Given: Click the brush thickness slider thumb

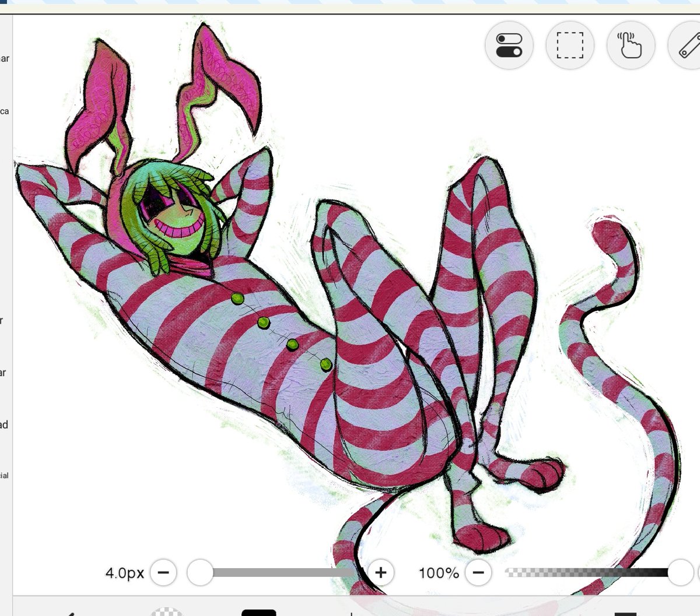Looking at the screenshot, I should 200,573.
